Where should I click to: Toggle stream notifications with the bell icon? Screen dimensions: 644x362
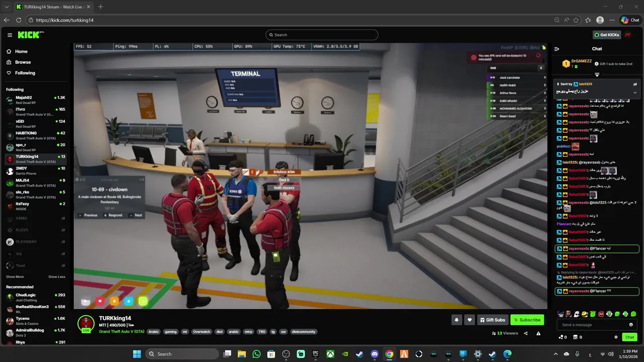(x=457, y=320)
